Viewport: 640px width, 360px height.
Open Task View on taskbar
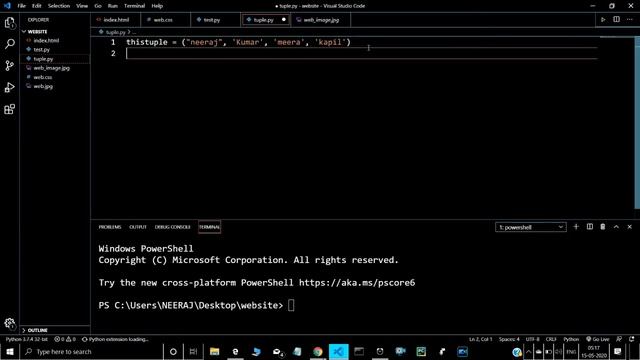[193, 351]
